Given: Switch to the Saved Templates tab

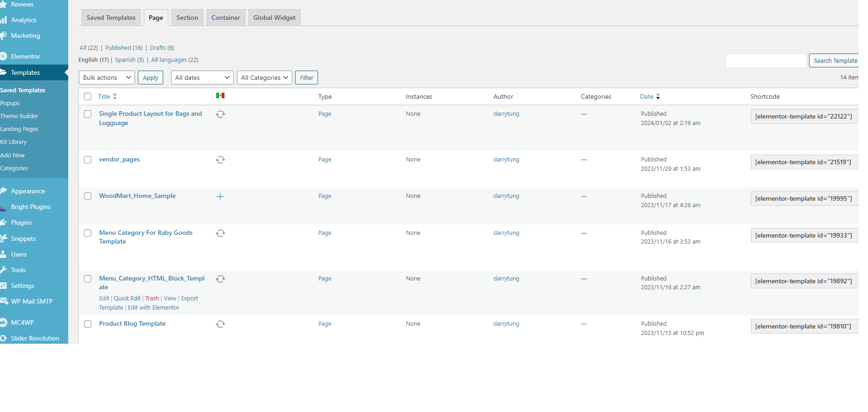Looking at the screenshot, I should 111,18.
